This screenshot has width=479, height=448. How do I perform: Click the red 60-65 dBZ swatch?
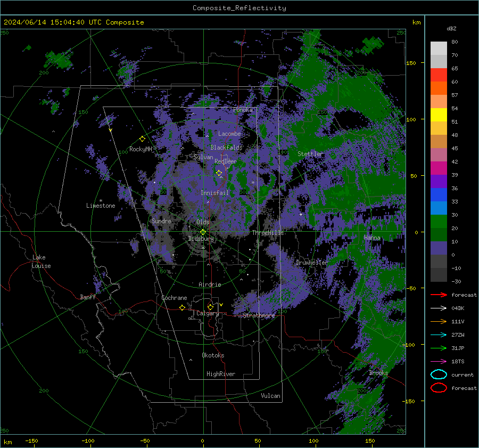(439, 75)
